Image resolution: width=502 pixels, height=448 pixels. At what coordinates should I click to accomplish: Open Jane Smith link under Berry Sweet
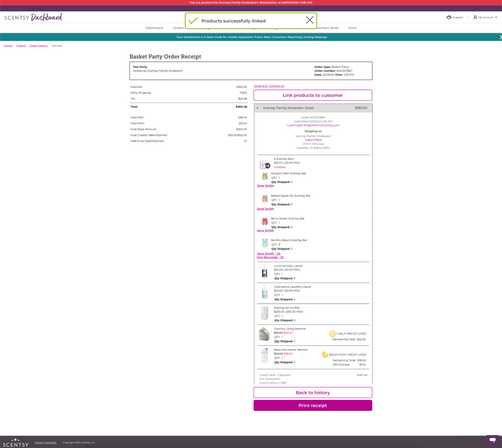265,231
